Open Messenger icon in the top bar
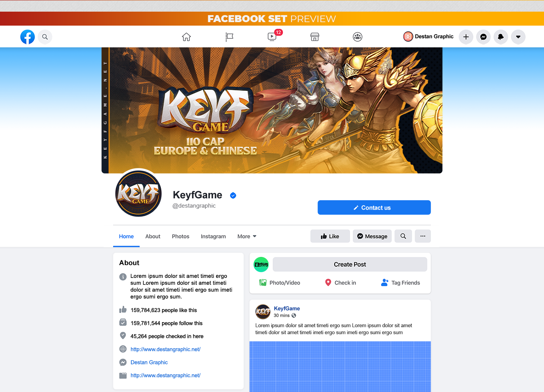Image resolution: width=544 pixels, height=392 pixels. click(483, 37)
